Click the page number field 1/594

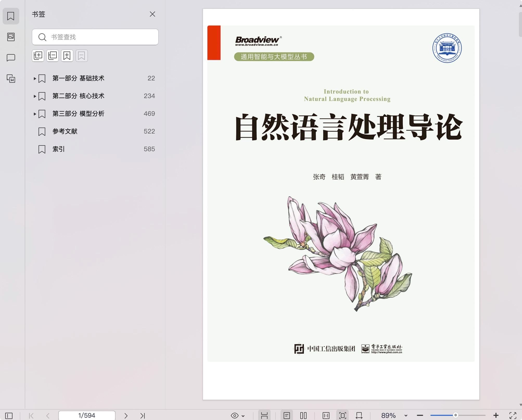coord(87,415)
